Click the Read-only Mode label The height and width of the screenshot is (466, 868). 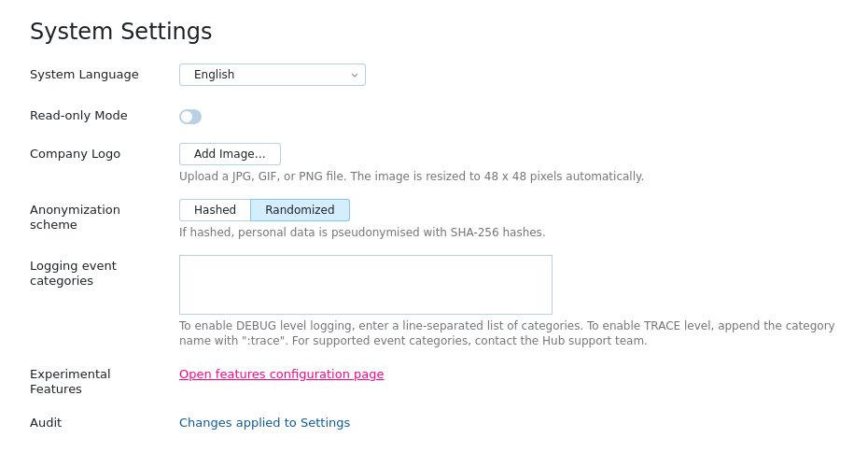click(78, 116)
